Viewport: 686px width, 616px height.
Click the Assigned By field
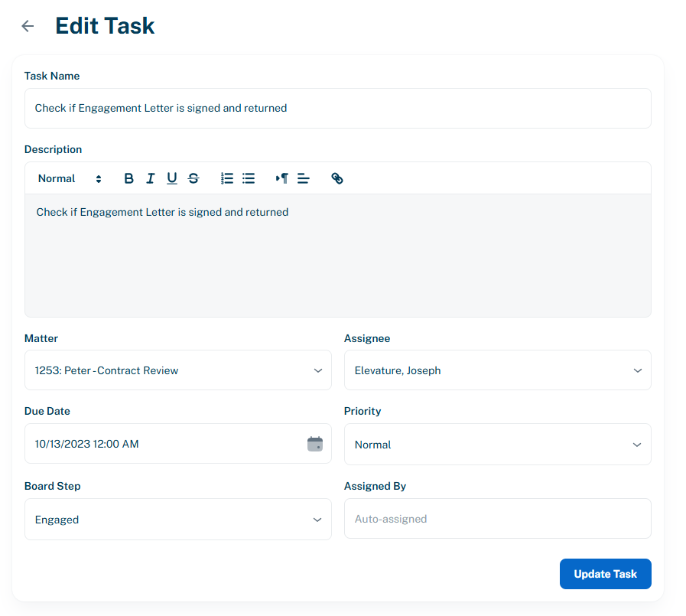coord(497,518)
